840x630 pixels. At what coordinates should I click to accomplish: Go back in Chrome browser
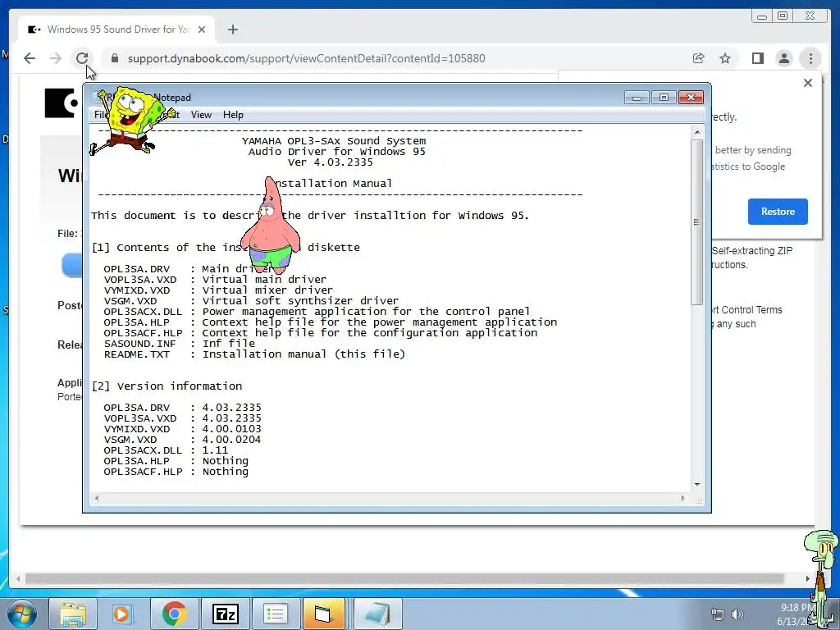30,58
